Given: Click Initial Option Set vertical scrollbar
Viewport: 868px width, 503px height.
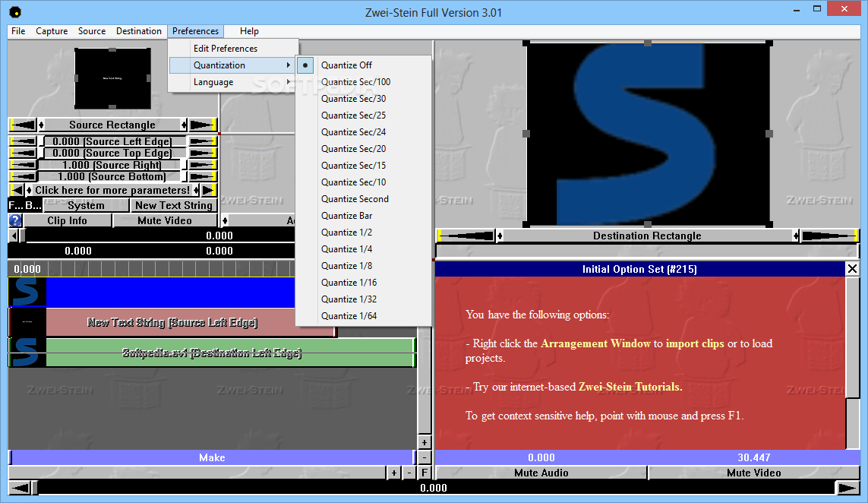Looking at the screenshot, I should tap(852, 363).
